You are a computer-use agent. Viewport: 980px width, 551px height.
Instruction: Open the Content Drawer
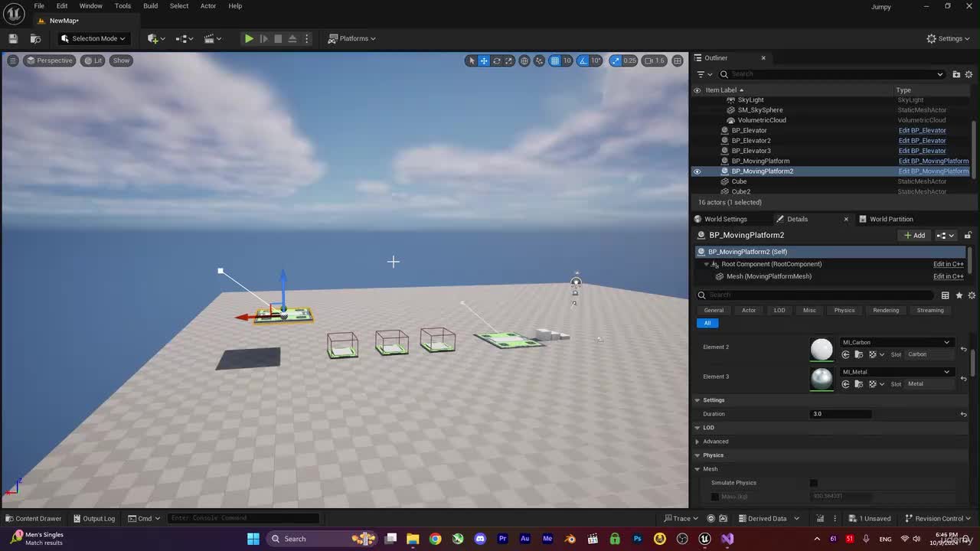click(33, 519)
